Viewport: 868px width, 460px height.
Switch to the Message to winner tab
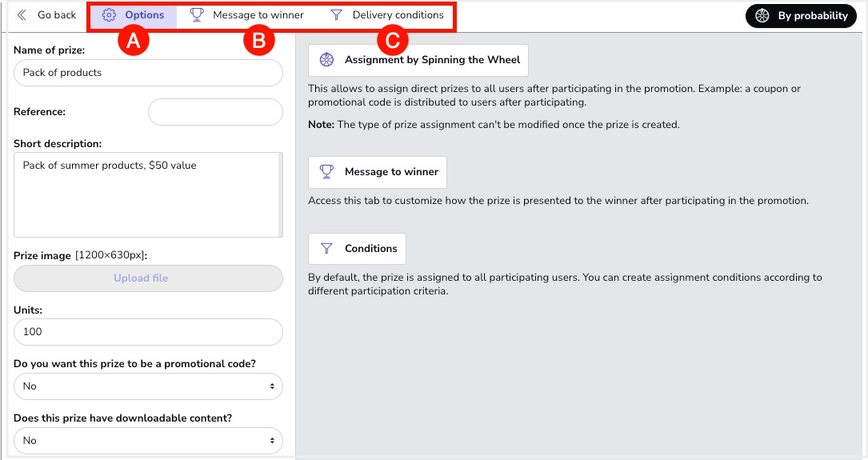[258, 15]
